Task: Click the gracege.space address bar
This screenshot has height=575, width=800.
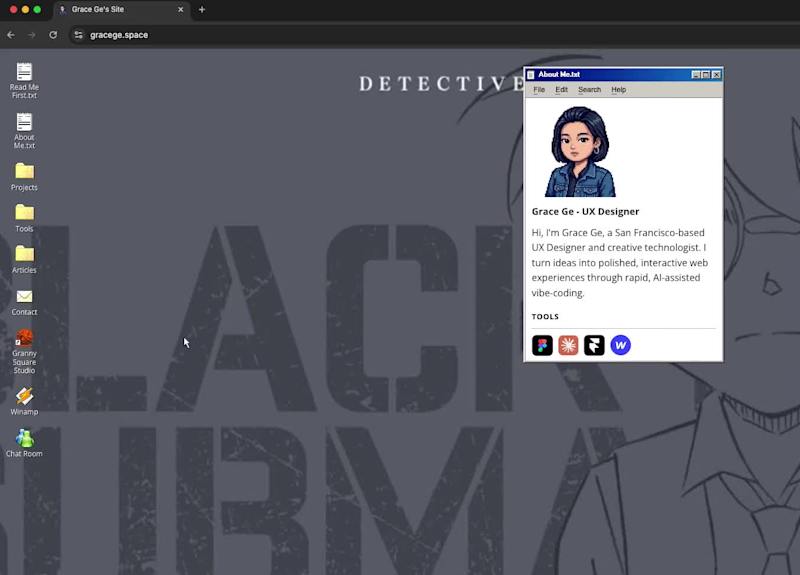Action: pos(434,35)
